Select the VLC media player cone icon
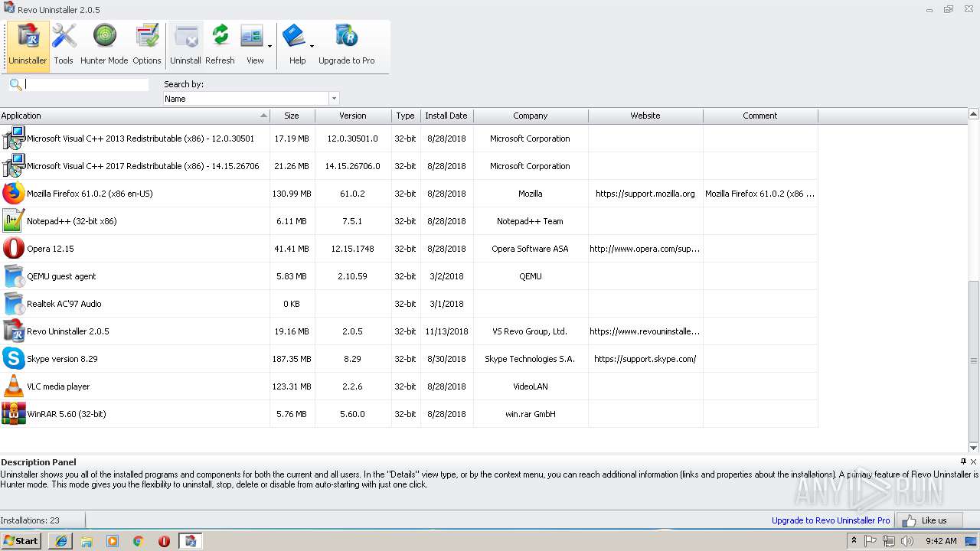 (x=13, y=386)
